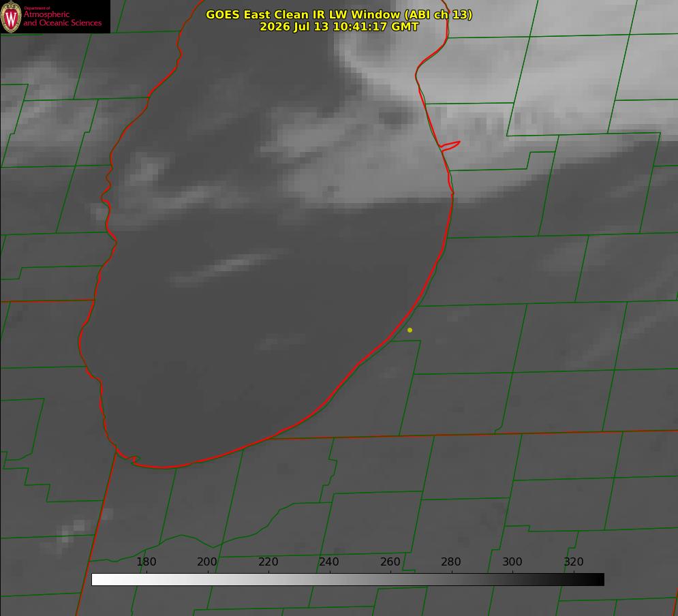The image size is (678, 616).
Task: Click the 320 label on colorbar
Action: pyautogui.click(x=574, y=561)
